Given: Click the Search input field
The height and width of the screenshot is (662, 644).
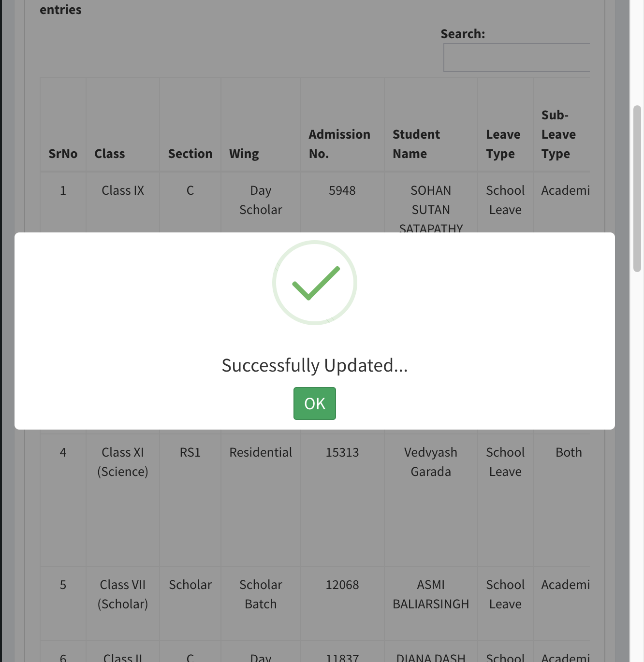Looking at the screenshot, I should click(516, 58).
